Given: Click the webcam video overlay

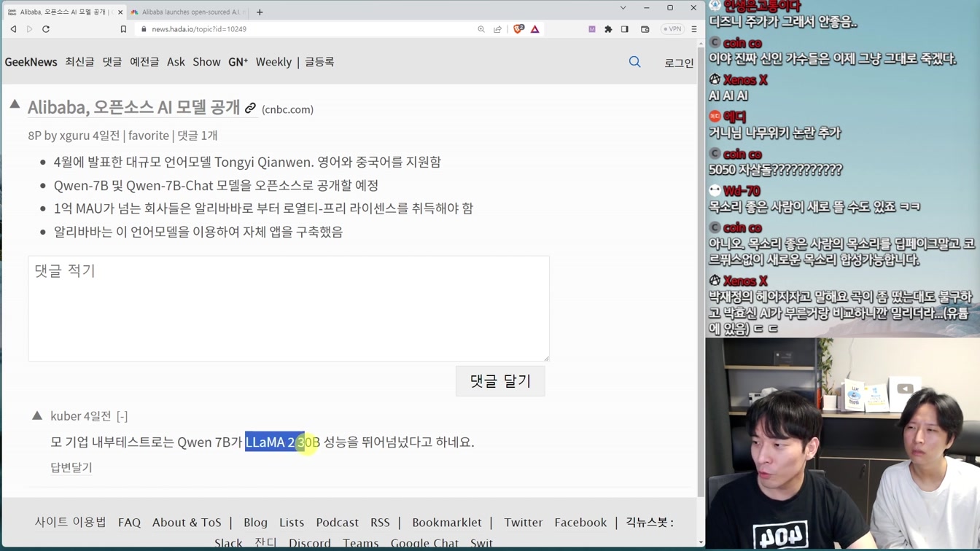Looking at the screenshot, I should tap(843, 445).
